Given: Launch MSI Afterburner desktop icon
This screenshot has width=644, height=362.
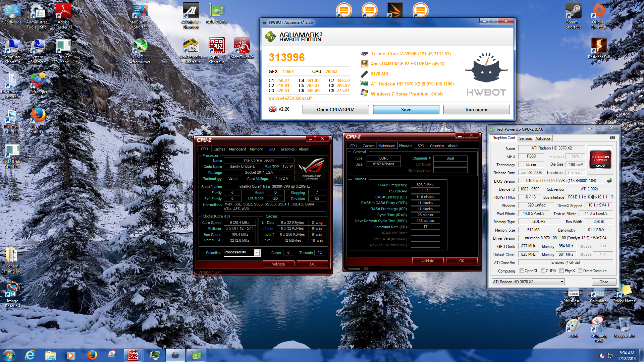Looking at the screenshot, I should (140, 51).
